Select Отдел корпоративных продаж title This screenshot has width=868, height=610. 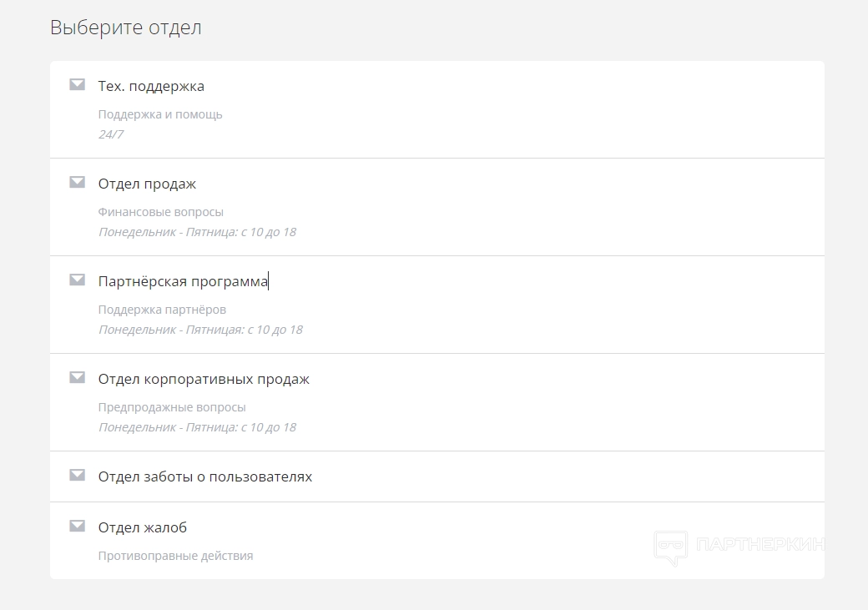pyautogui.click(x=204, y=379)
